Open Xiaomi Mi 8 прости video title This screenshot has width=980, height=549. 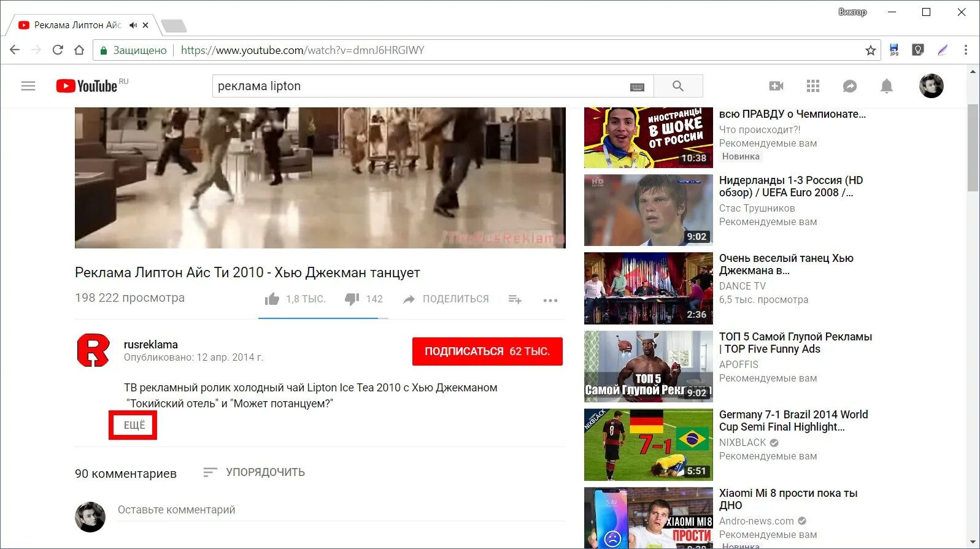pyautogui.click(x=788, y=499)
